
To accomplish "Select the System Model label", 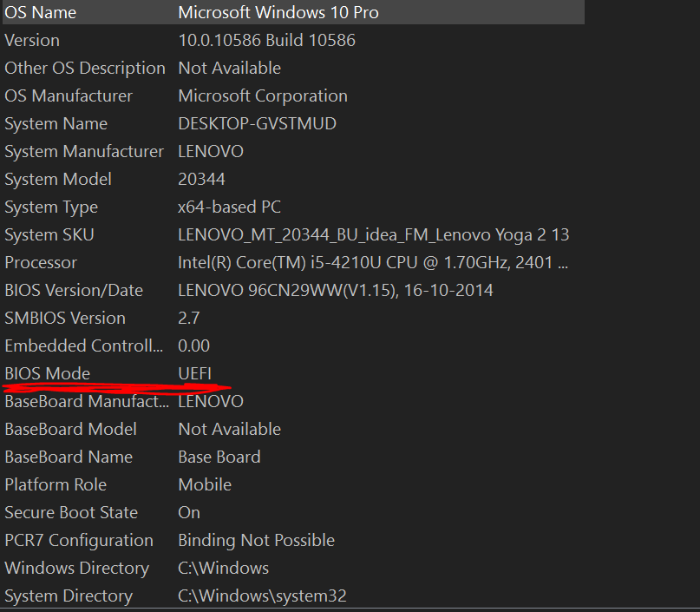I will tap(58, 179).
